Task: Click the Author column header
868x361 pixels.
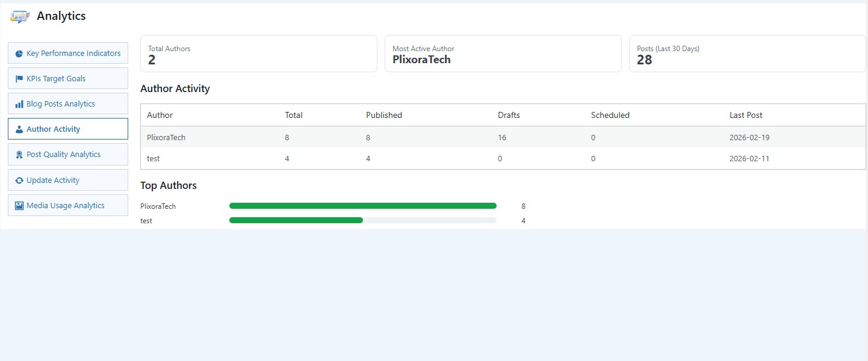Action: tap(160, 115)
